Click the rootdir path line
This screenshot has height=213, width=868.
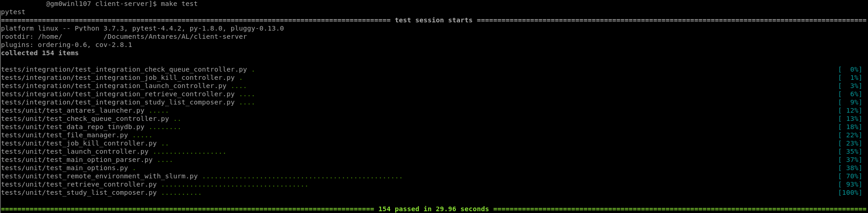[x=124, y=36]
